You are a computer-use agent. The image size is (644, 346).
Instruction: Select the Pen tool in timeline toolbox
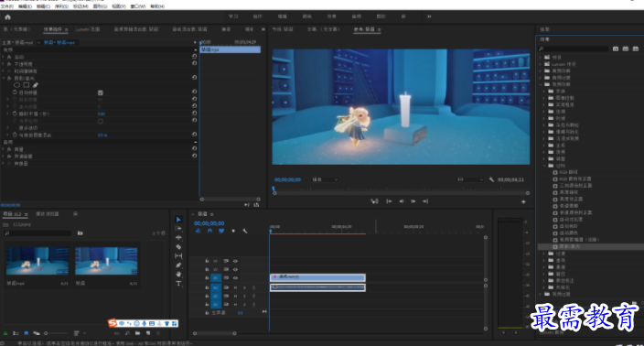coord(178,265)
